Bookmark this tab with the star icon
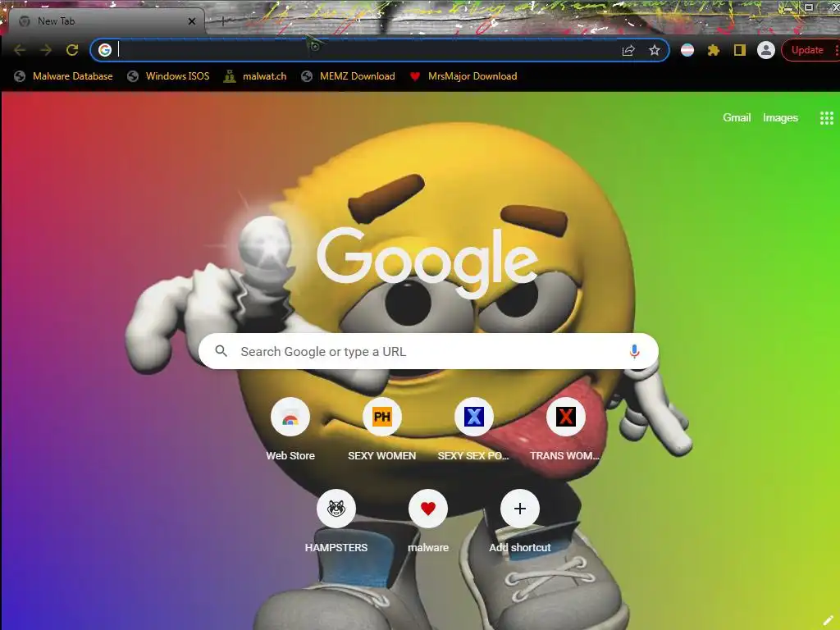Image resolution: width=840 pixels, height=630 pixels. (x=654, y=50)
